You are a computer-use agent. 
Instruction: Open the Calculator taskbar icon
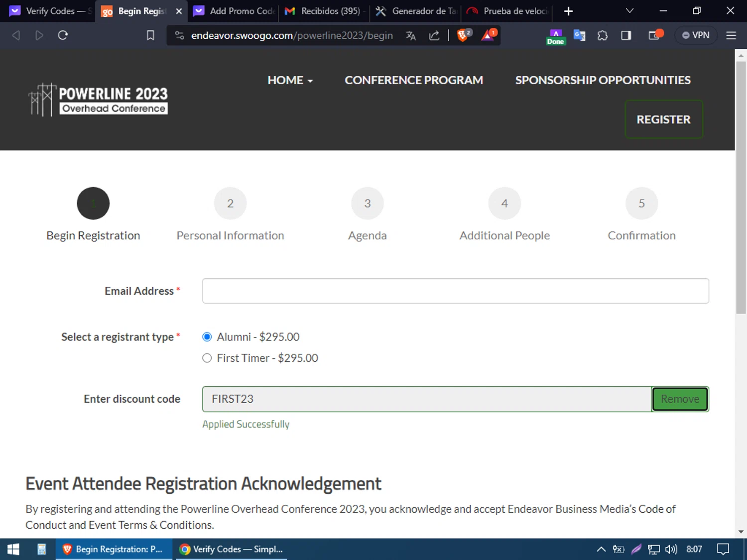click(41, 549)
